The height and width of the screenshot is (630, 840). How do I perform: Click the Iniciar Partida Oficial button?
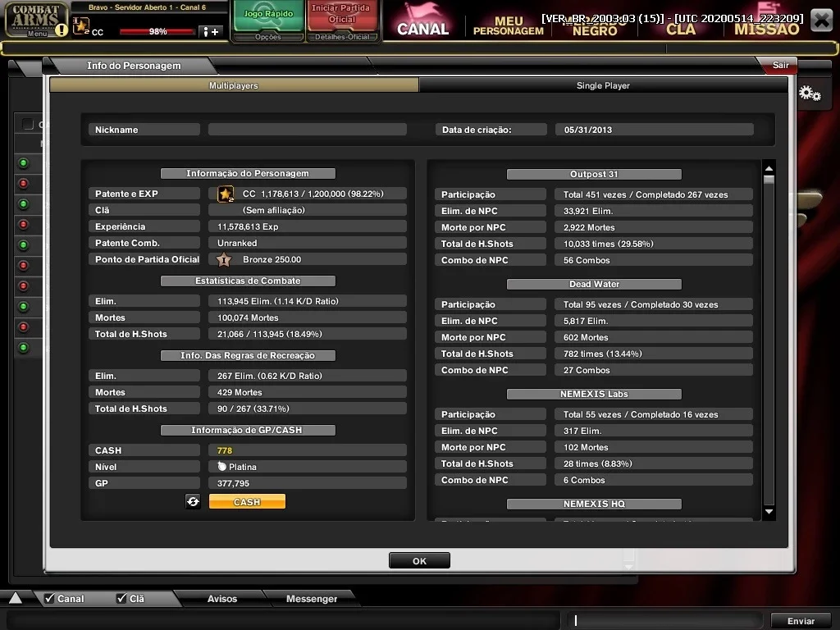[341, 15]
